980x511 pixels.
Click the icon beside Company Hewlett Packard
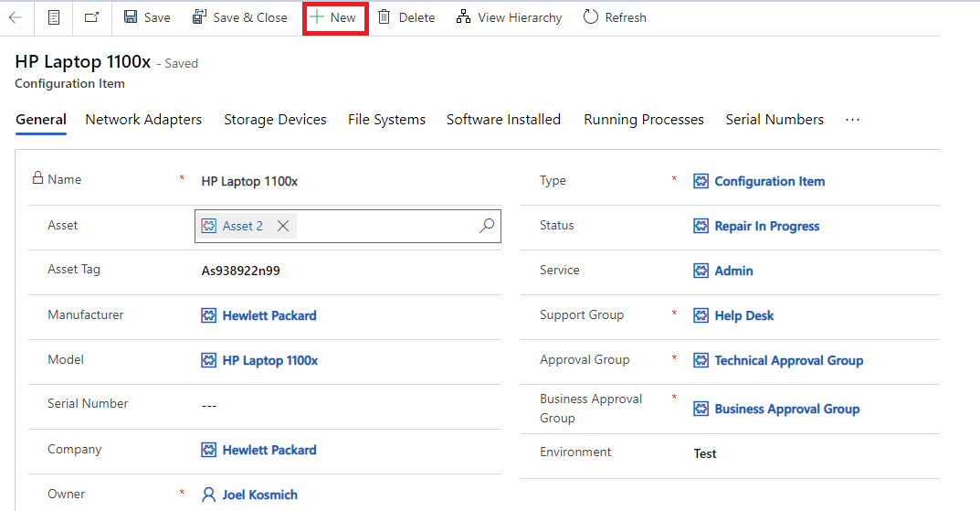[209, 450]
